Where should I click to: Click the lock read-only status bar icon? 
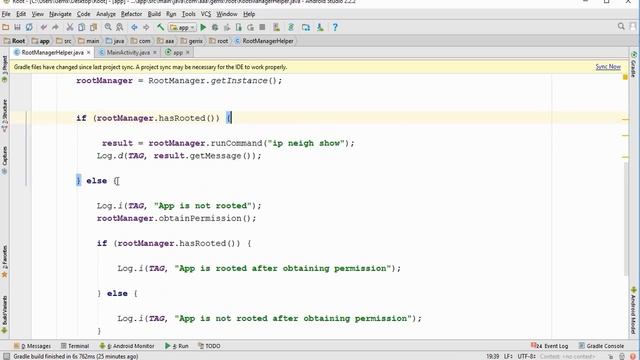pos(611,357)
